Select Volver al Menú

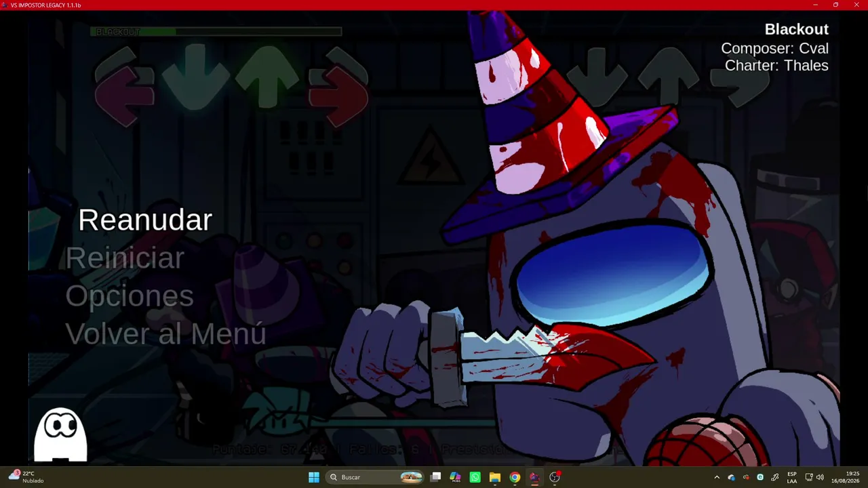click(x=165, y=334)
